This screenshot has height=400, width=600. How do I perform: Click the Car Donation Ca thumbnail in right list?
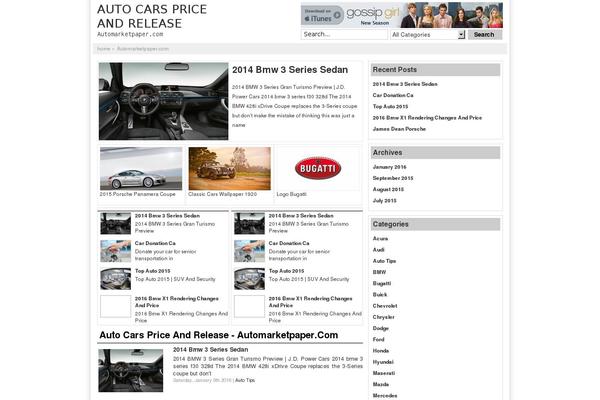[249, 251]
